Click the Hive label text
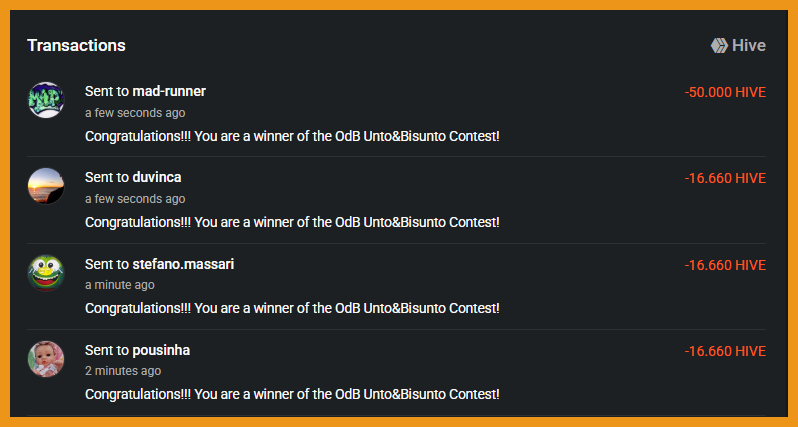798x427 pixels. tap(749, 45)
